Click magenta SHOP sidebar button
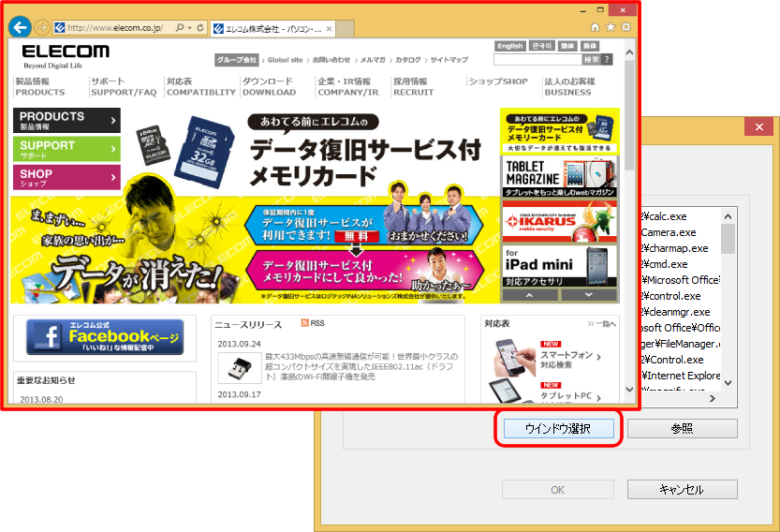 coord(66,177)
